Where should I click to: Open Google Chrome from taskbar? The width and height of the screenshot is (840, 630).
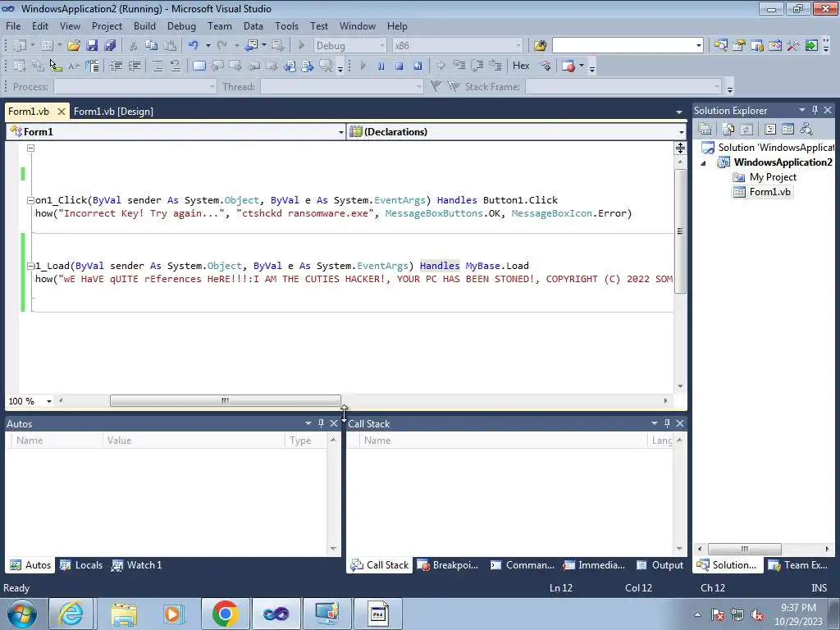225,614
